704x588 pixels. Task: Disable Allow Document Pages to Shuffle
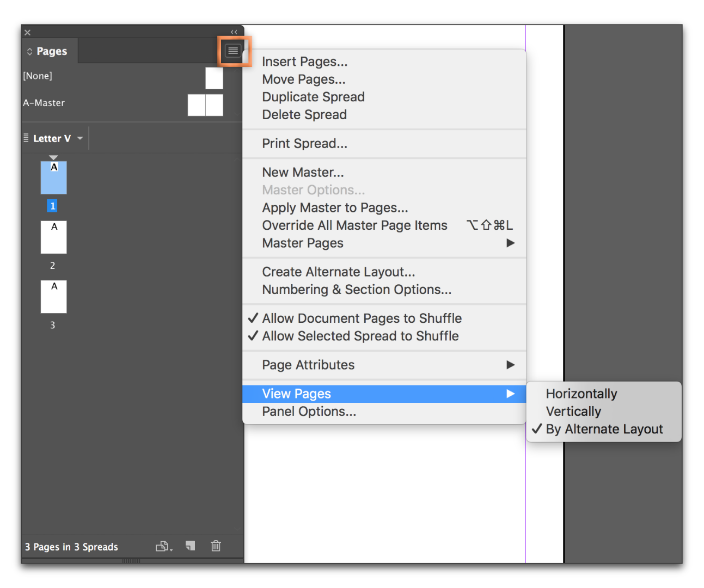[362, 318]
